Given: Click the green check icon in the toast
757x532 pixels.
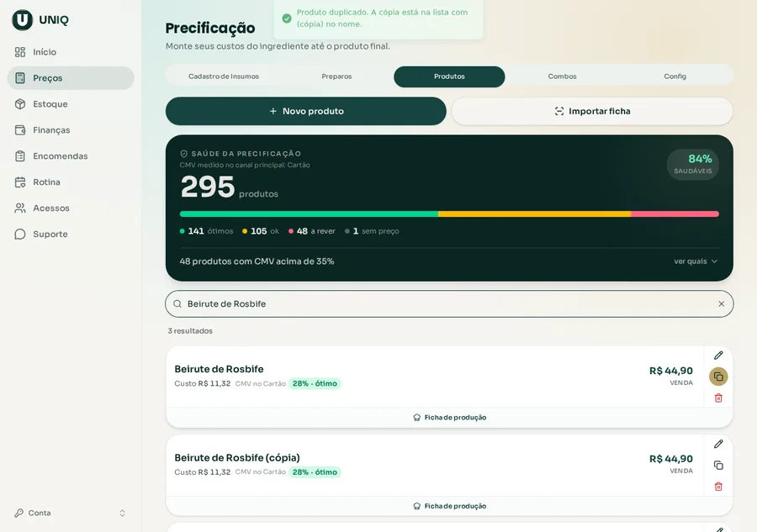Looking at the screenshot, I should coord(287,18).
